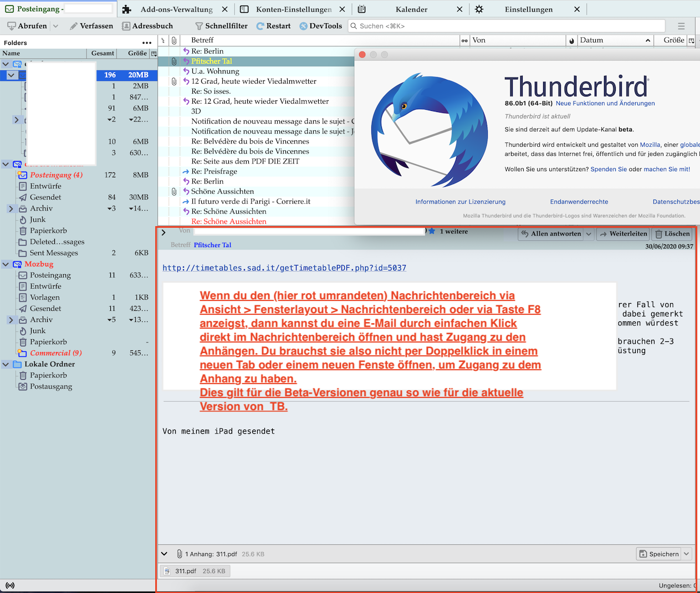This screenshot has width=700, height=593.
Task: Expand the Mozbug Archiv folder
Action: click(11, 320)
